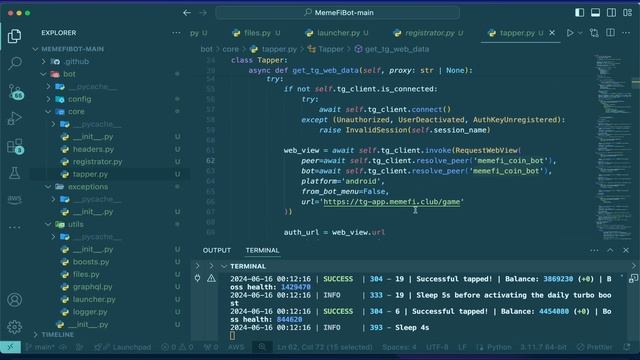Run the Python file with play button
Viewport: 640px width, 360px height.
tap(570, 33)
